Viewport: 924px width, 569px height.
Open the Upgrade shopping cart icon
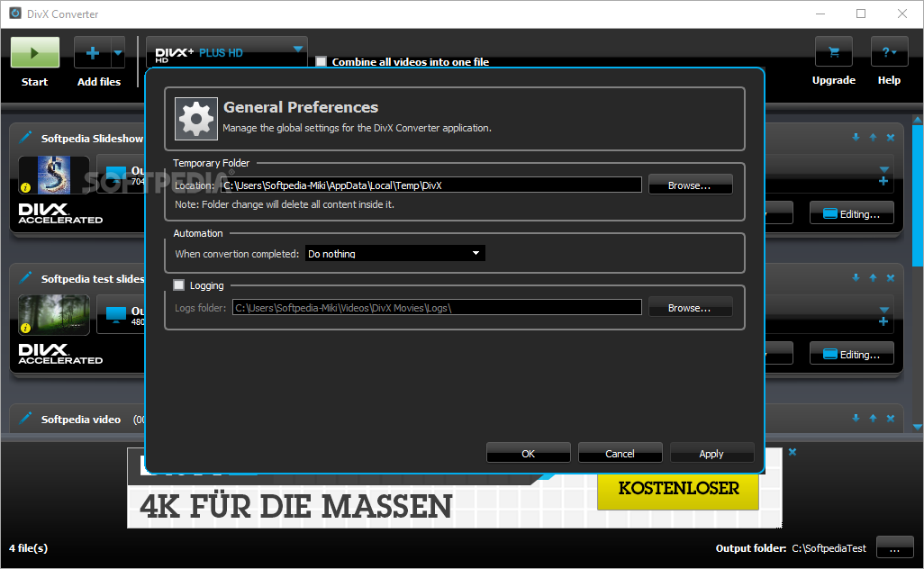tap(833, 52)
